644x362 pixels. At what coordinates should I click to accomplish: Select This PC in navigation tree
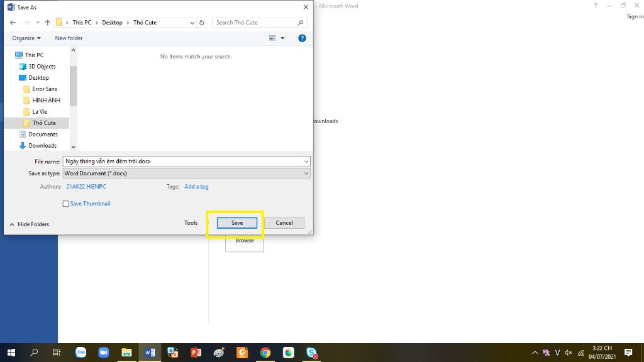pos(34,55)
